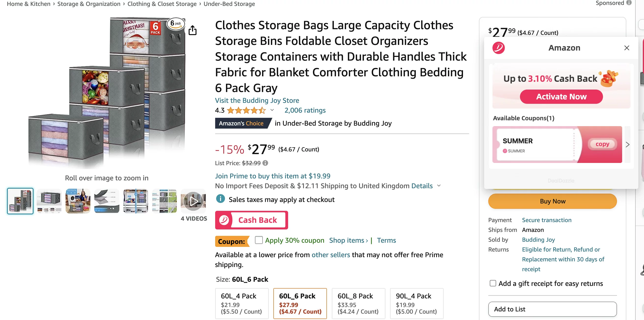Screen dimensions: 644x320
Task: Enable gift receipt for easy returns
Action: click(493, 283)
